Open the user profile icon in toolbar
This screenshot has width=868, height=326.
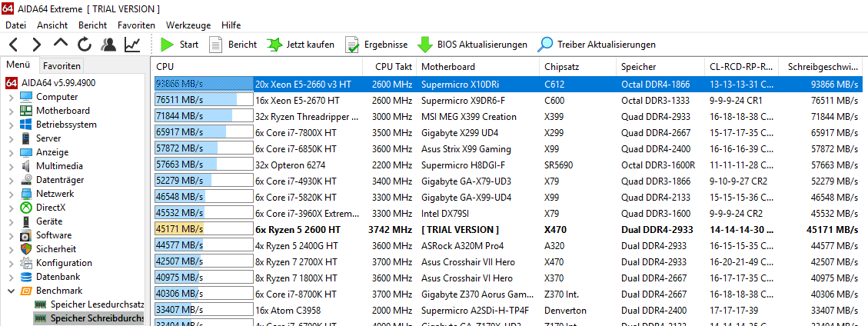point(108,45)
